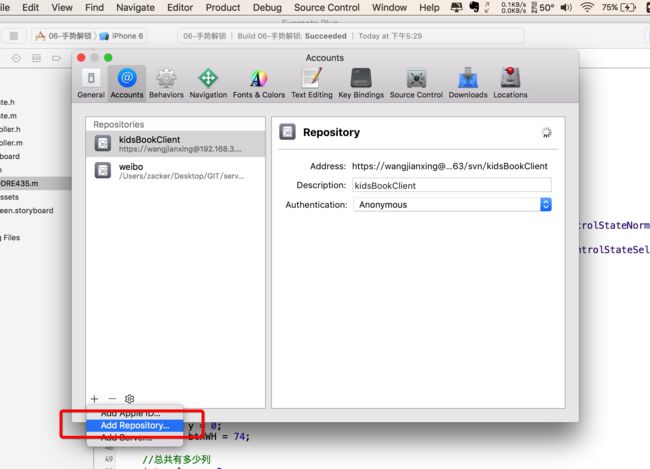The width and height of the screenshot is (650, 469).
Task: Open the Authentication dropdown
Action: tap(452, 204)
